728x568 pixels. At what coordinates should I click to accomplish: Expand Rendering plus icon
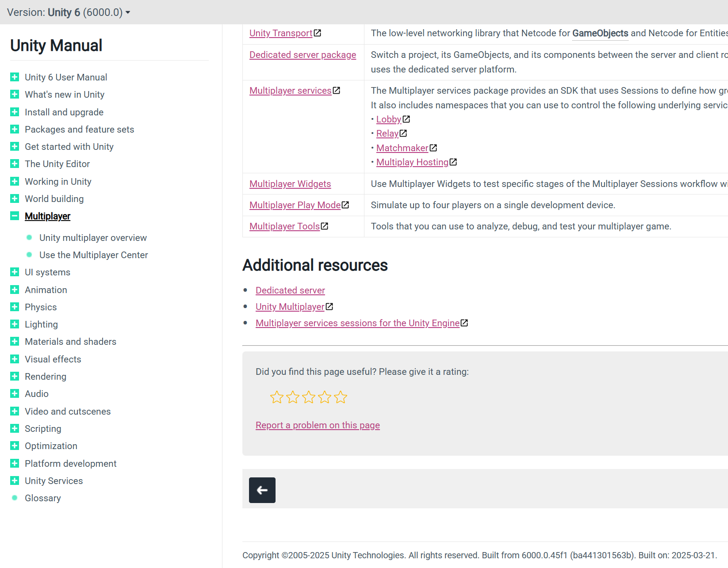point(15,376)
